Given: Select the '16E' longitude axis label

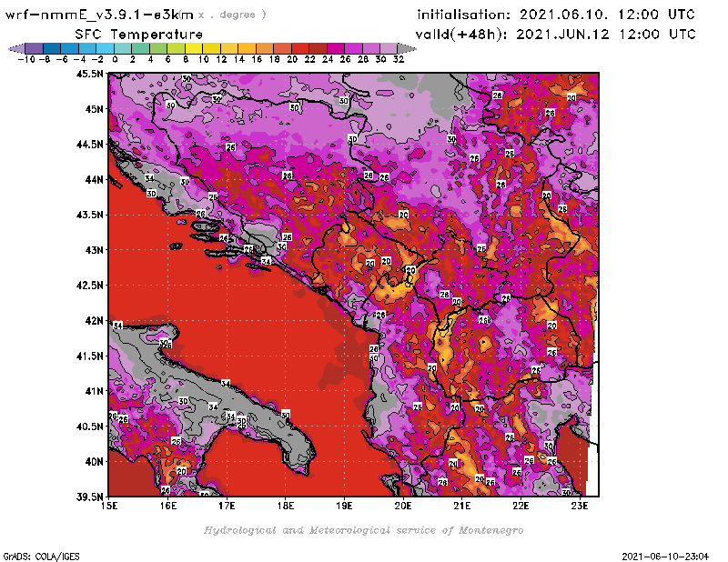Looking at the screenshot, I should 167,506.
